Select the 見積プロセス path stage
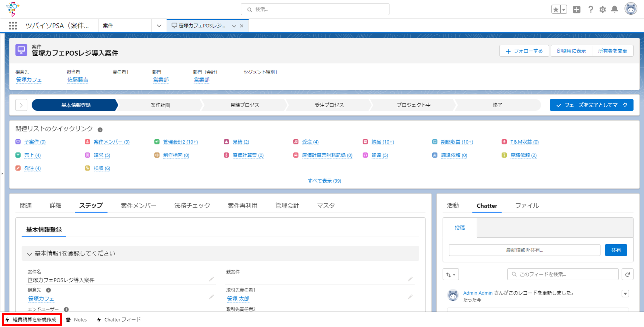Image resolution: width=644 pixels, height=327 pixels. coord(245,105)
